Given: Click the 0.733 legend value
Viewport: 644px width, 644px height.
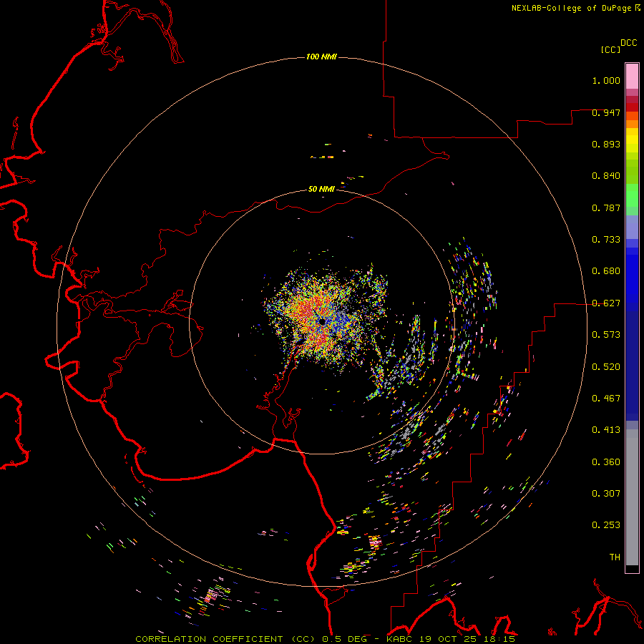Looking at the screenshot, I should tap(606, 240).
